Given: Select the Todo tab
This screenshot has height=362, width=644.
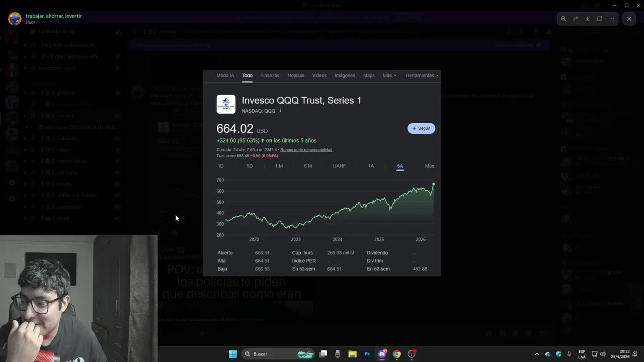Looking at the screenshot, I should (247, 75).
